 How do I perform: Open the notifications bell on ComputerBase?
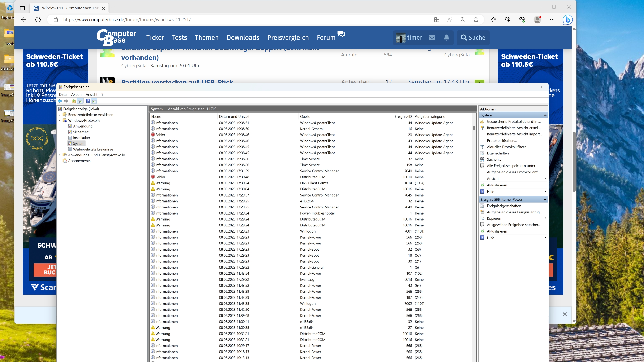click(446, 37)
